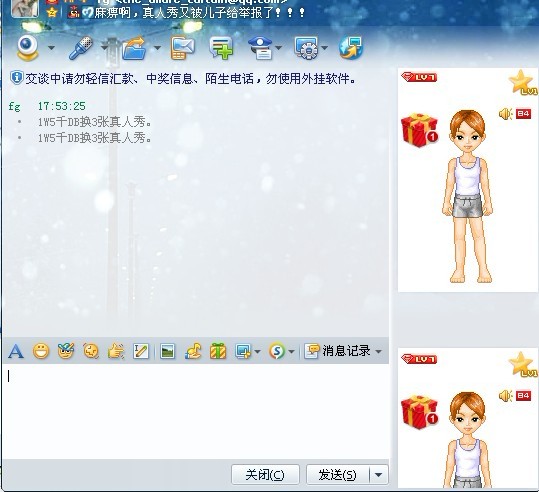Expand send file options dropdown arrow
The image size is (539, 492).
coord(157,48)
